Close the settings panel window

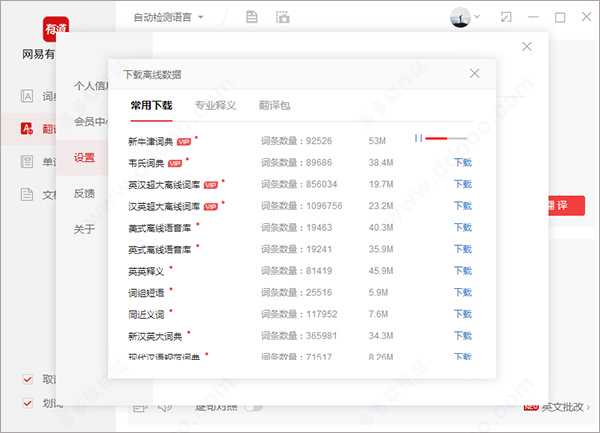tap(527, 47)
